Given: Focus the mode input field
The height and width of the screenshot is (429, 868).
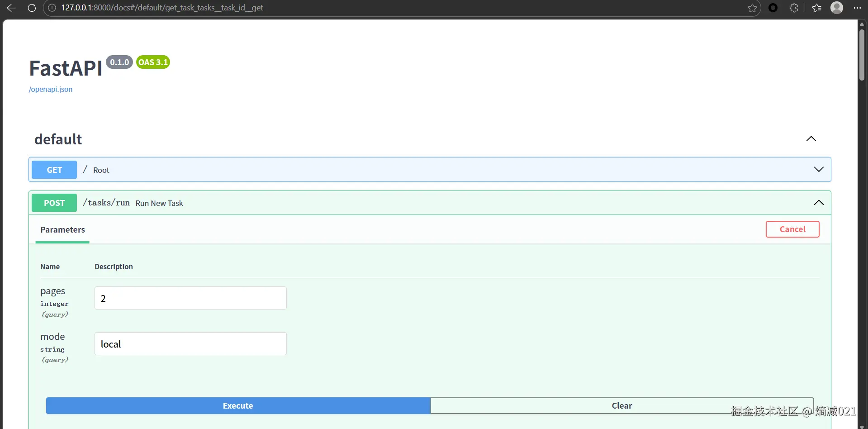Looking at the screenshot, I should pos(190,344).
